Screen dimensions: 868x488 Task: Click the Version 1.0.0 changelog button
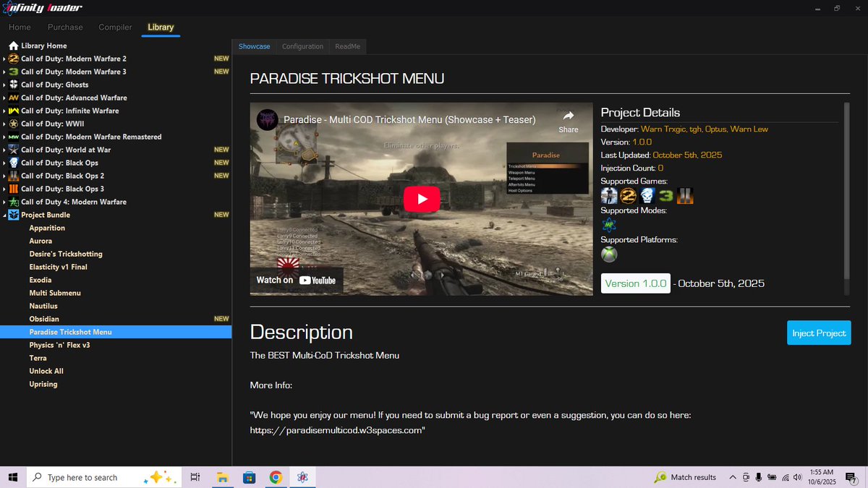636,283
